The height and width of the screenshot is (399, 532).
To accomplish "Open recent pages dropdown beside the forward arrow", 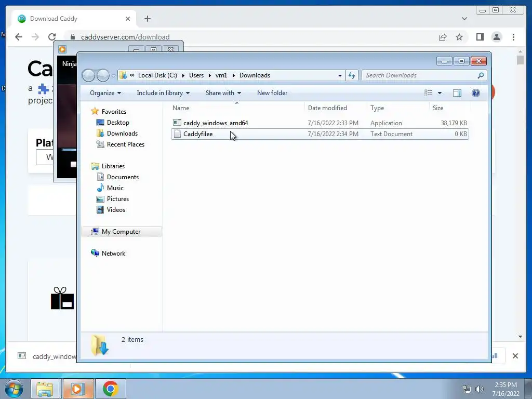I will click(113, 76).
